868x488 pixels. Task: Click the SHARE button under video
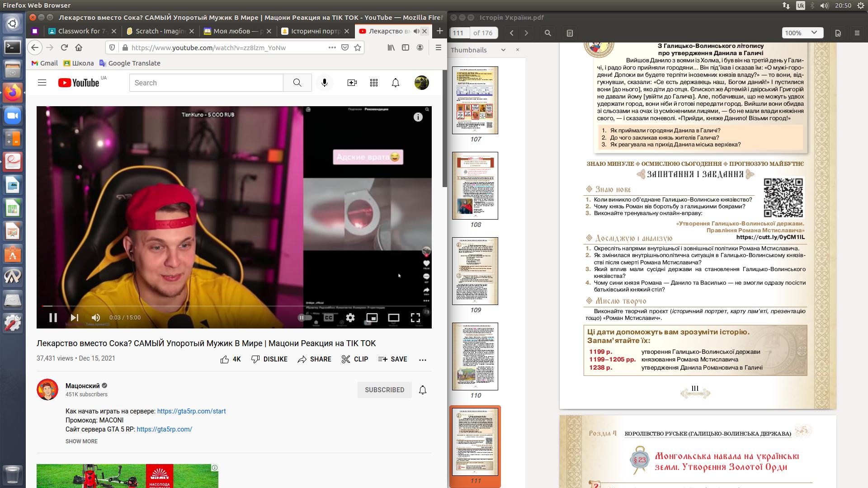(315, 359)
